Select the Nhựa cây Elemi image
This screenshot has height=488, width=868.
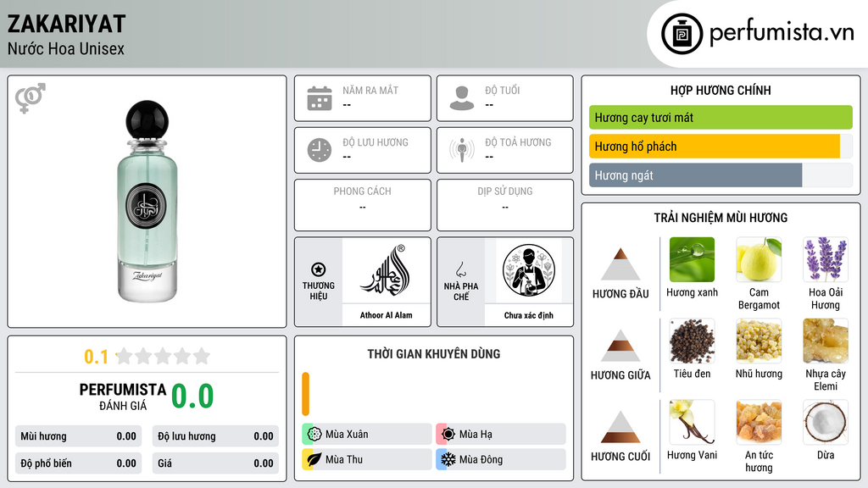[826, 341]
